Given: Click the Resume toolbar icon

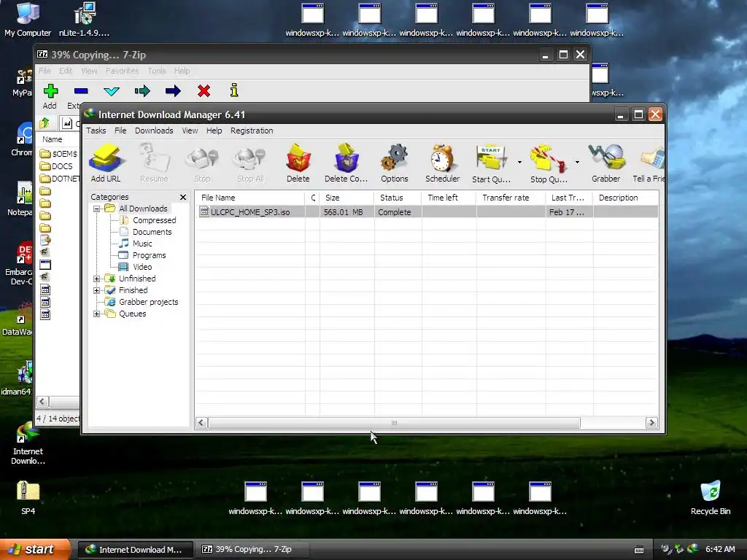Looking at the screenshot, I should tap(154, 163).
